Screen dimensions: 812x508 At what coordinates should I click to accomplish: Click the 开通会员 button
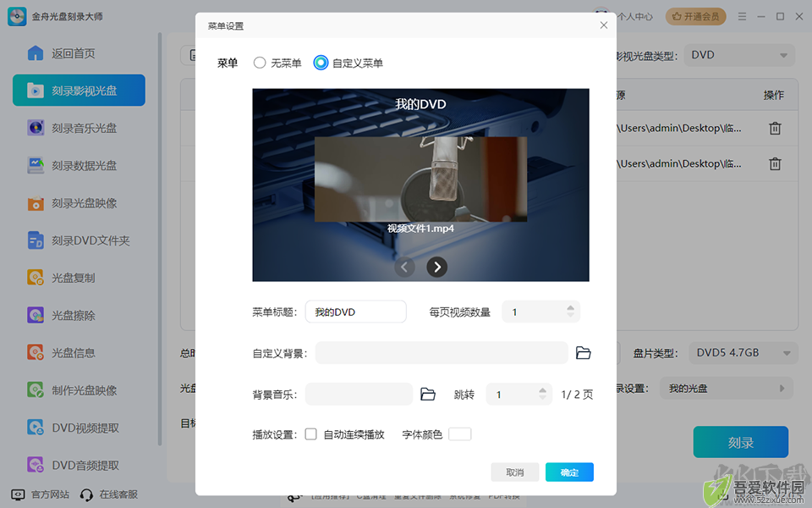(x=696, y=17)
